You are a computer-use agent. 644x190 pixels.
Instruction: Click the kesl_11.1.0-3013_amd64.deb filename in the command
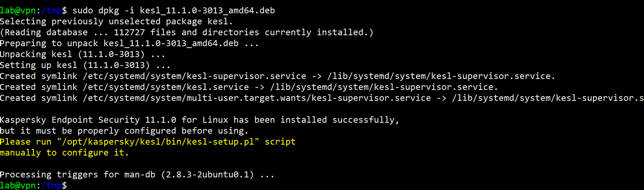tap(207, 11)
